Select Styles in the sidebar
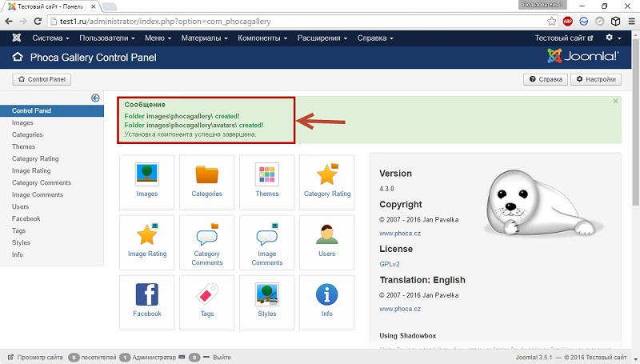This screenshot has width=640, height=364. click(x=21, y=242)
